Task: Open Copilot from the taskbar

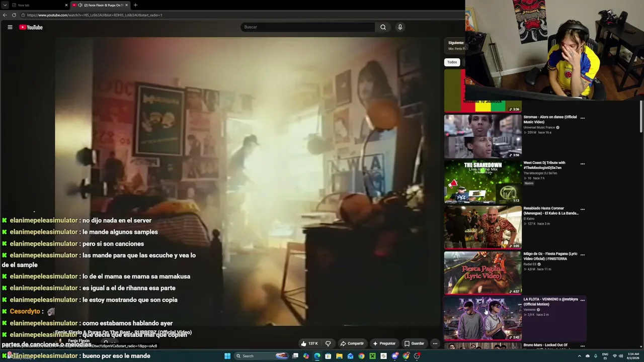Action: click(x=306, y=356)
